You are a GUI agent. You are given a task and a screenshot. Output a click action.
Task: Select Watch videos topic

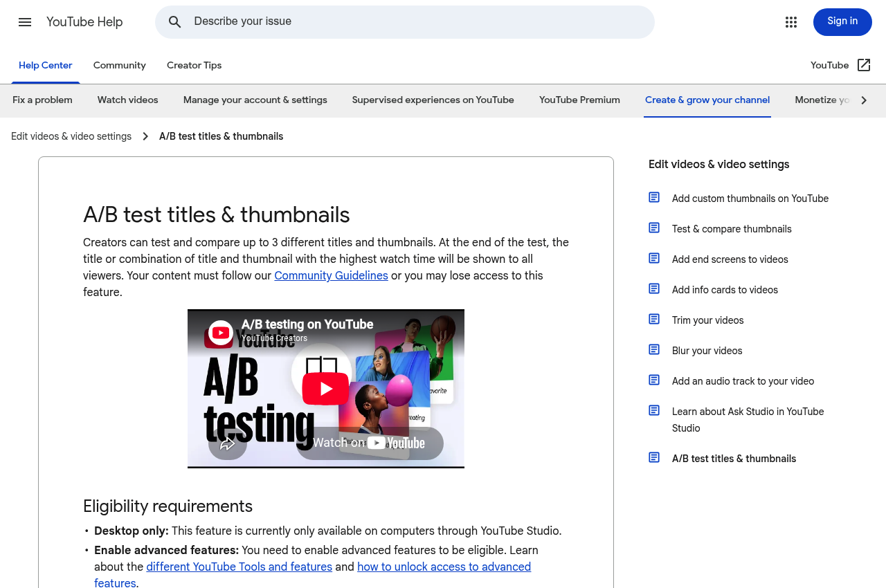[128, 100]
